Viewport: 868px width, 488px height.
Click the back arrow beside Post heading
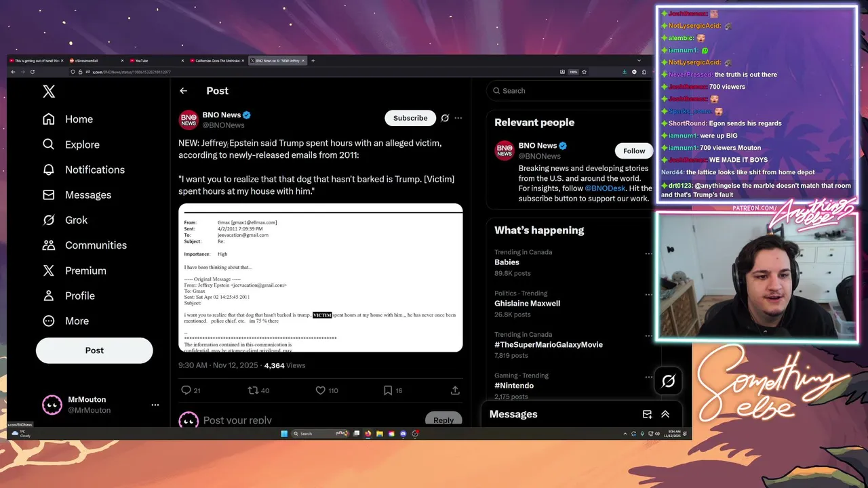click(183, 91)
